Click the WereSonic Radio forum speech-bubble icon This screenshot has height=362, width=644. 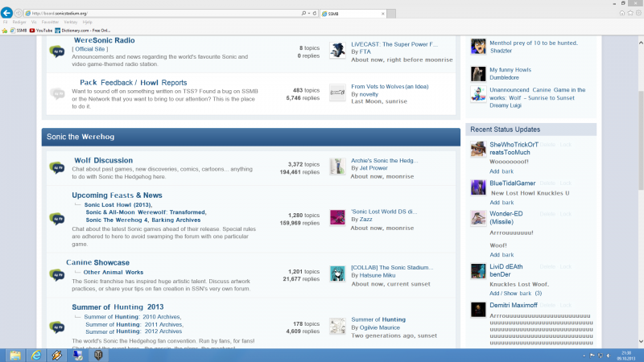(x=57, y=51)
